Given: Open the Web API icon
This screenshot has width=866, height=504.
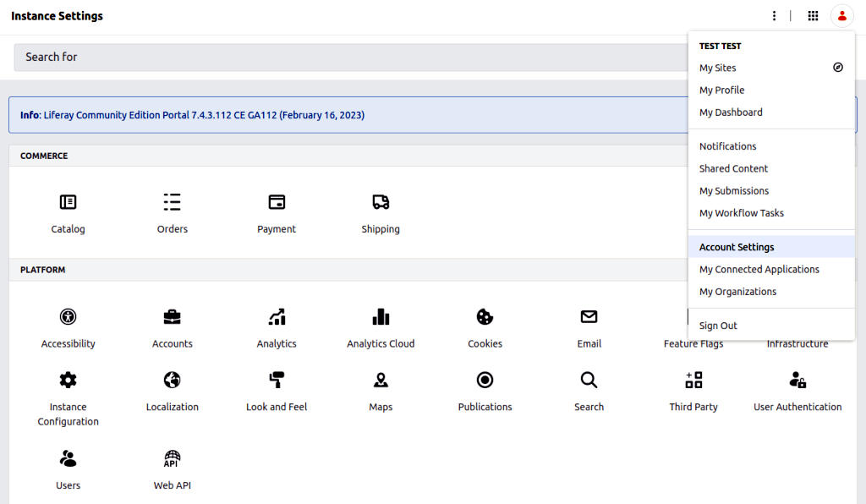Looking at the screenshot, I should point(173,458).
